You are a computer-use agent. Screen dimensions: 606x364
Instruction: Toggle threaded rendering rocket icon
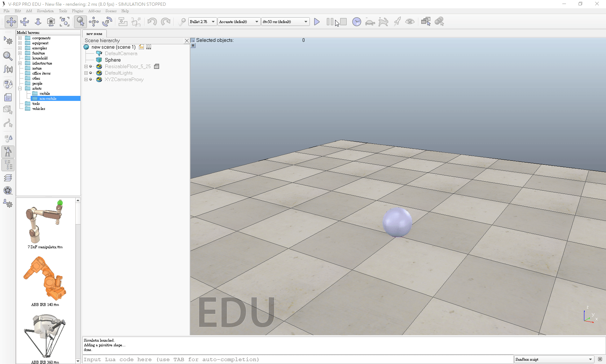click(x=397, y=22)
